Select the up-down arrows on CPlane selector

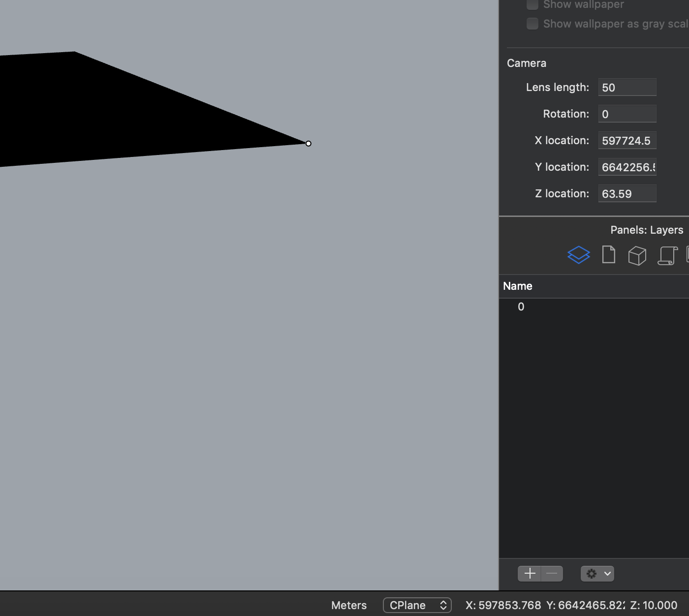(442, 605)
